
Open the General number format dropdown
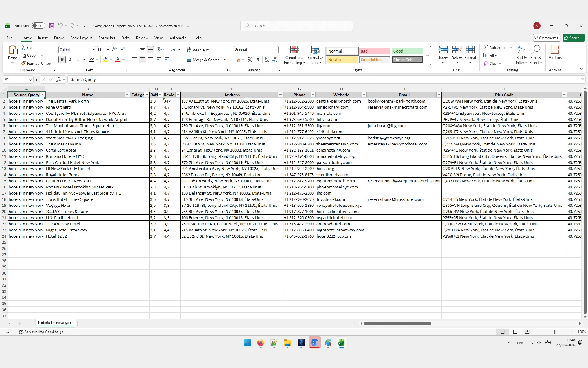(276, 50)
